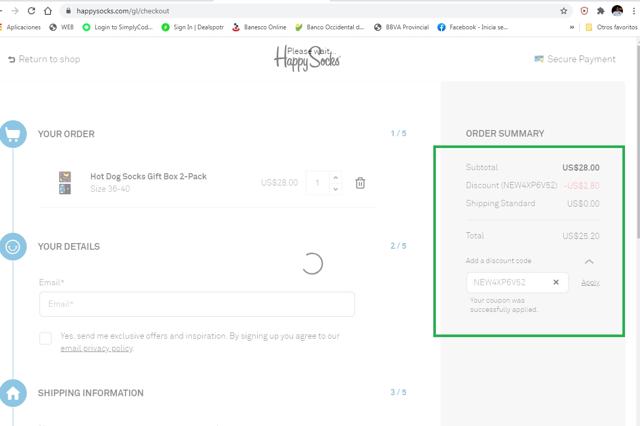640x426 pixels.
Task: Open Banesco Online bookmark
Action: (259, 27)
